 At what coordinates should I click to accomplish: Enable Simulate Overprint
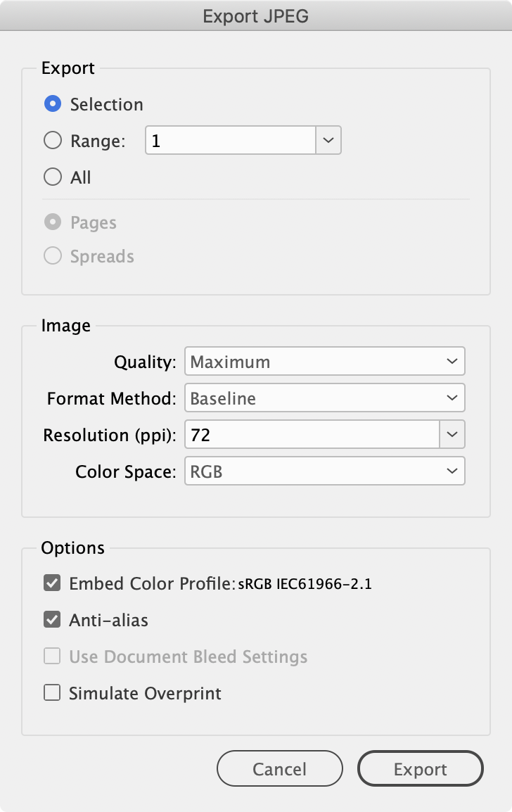click(x=51, y=692)
